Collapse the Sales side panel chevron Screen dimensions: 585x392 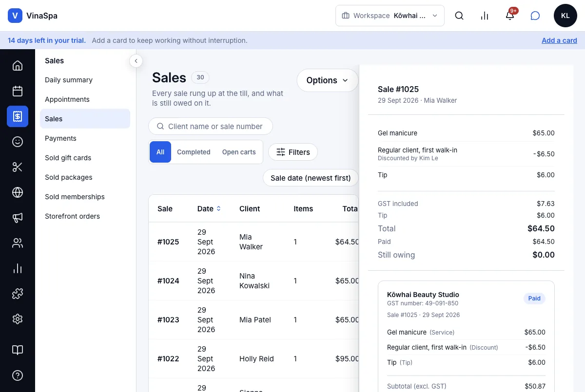pos(136,61)
